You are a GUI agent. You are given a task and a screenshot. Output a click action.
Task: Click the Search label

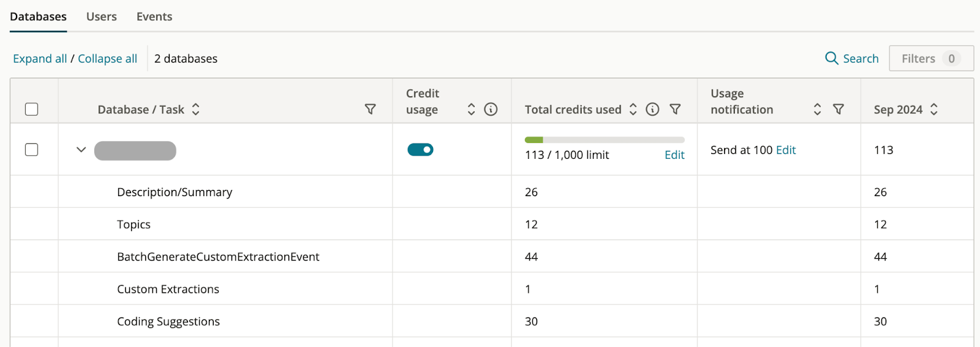point(861,59)
